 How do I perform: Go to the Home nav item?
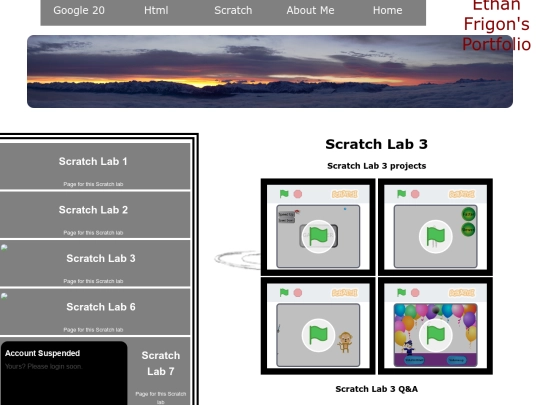click(387, 10)
